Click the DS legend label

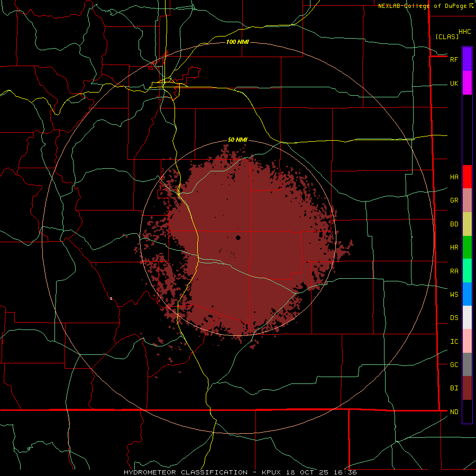coord(454,318)
